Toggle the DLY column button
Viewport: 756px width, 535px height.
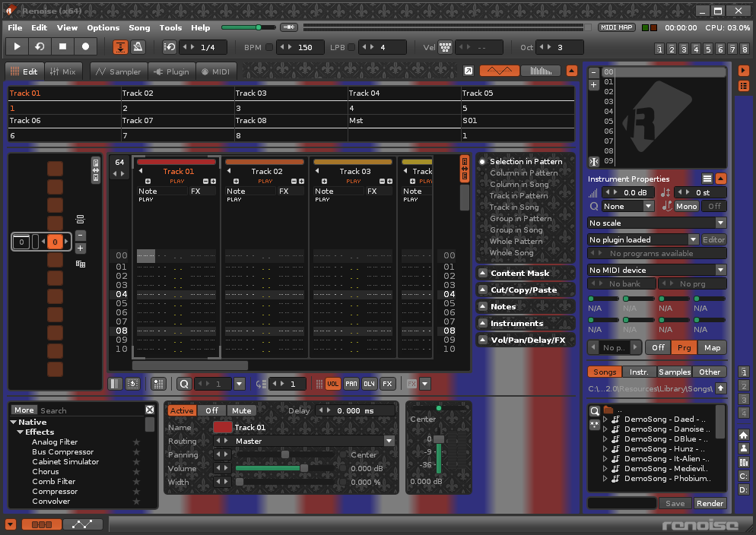coord(370,384)
